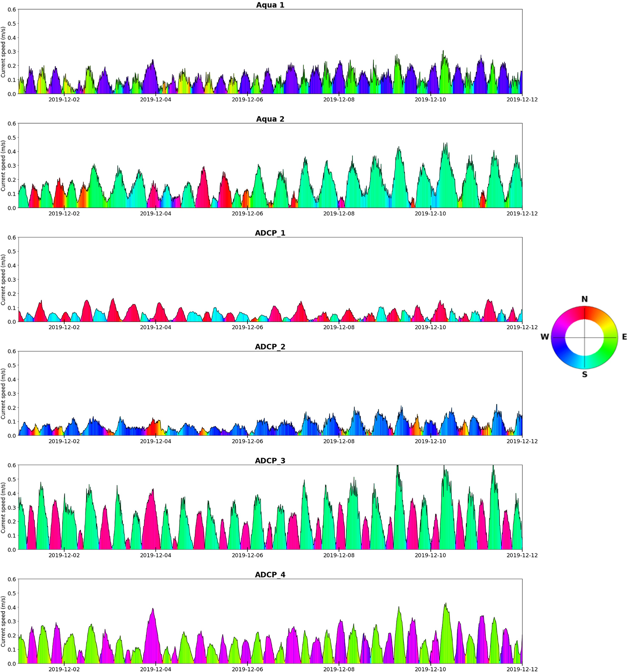The width and height of the screenshot is (628, 672).
Task: Click 2019-12-08 tick under Aqua 2 chart
Action: [339, 214]
